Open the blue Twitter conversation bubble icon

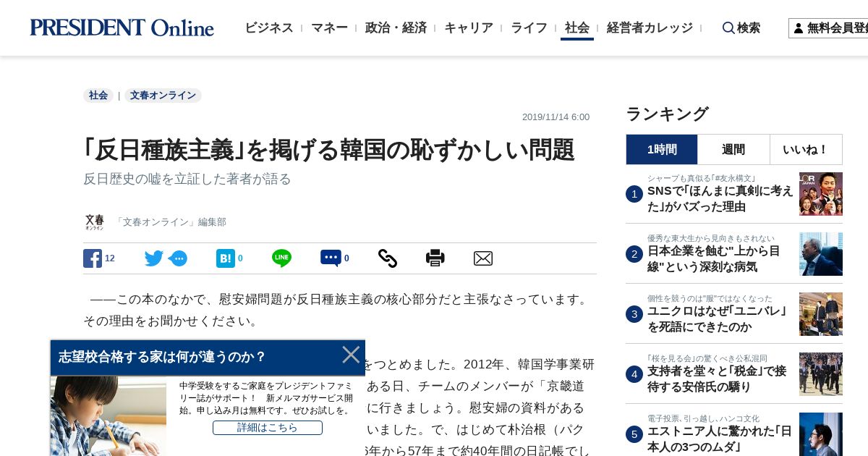tap(178, 258)
